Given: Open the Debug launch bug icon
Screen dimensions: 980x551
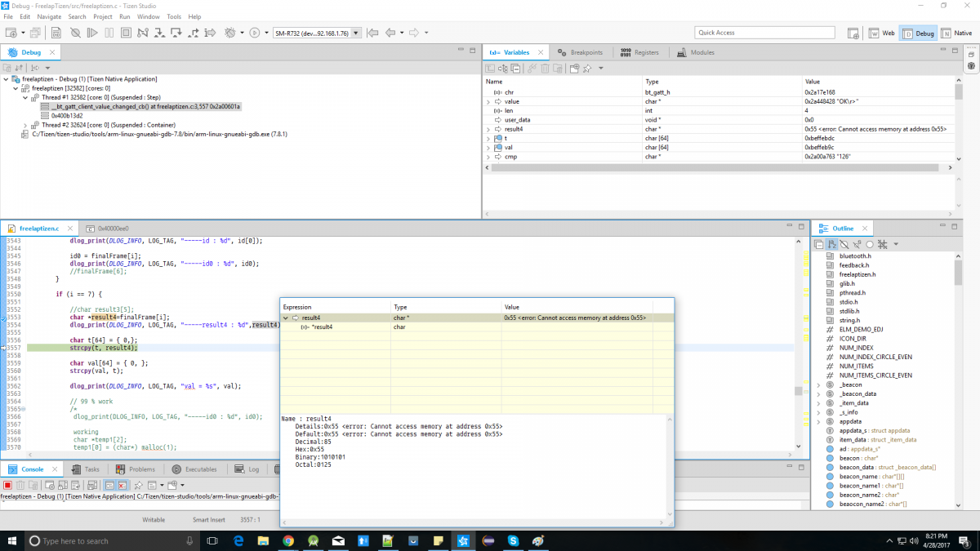Looking at the screenshot, I should [x=229, y=33].
